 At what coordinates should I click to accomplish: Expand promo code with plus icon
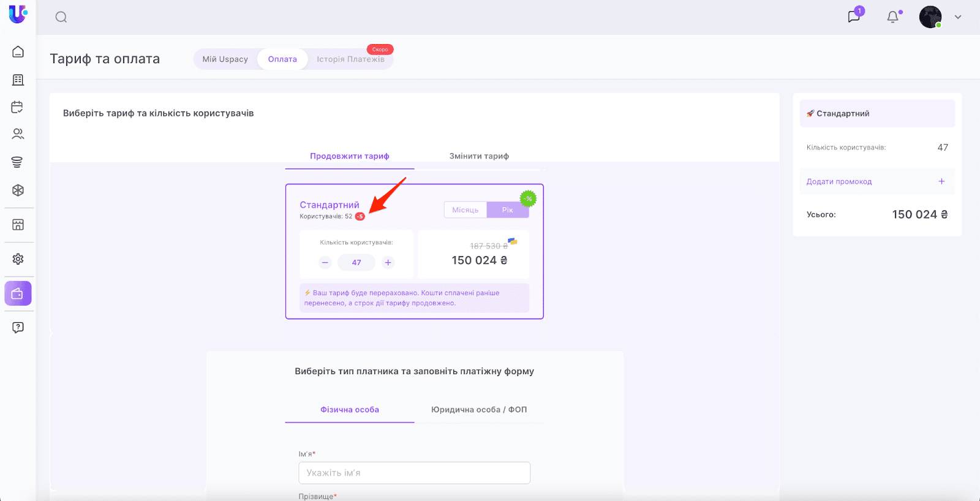click(941, 181)
